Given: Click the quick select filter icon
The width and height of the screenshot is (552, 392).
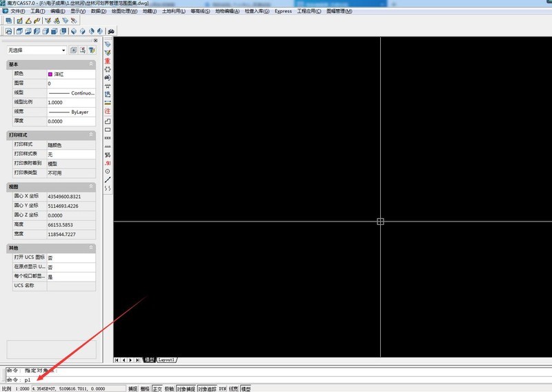Looking at the screenshot, I should click(x=92, y=50).
